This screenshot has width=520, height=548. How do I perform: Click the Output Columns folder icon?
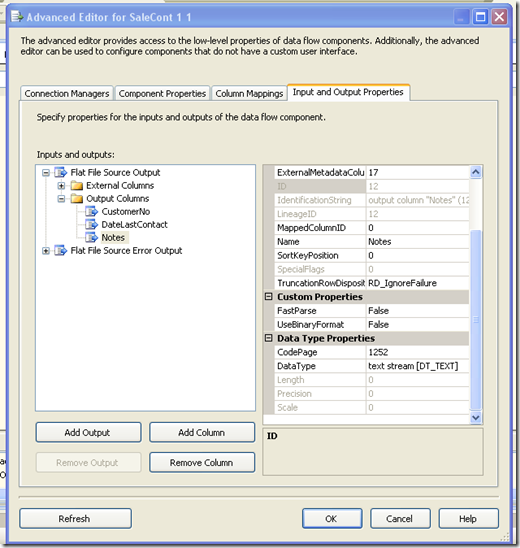(x=77, y=199)
